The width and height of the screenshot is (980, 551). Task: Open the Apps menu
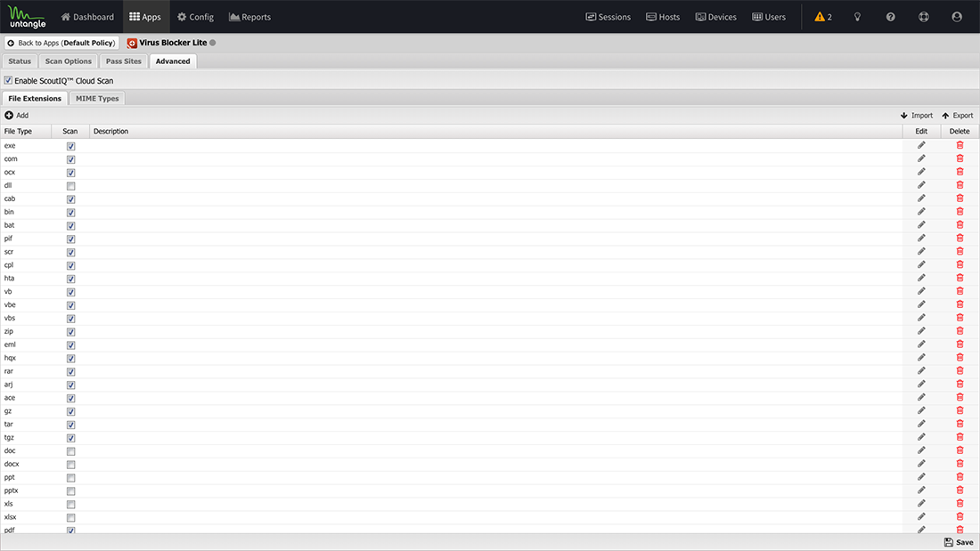(145, 17)
